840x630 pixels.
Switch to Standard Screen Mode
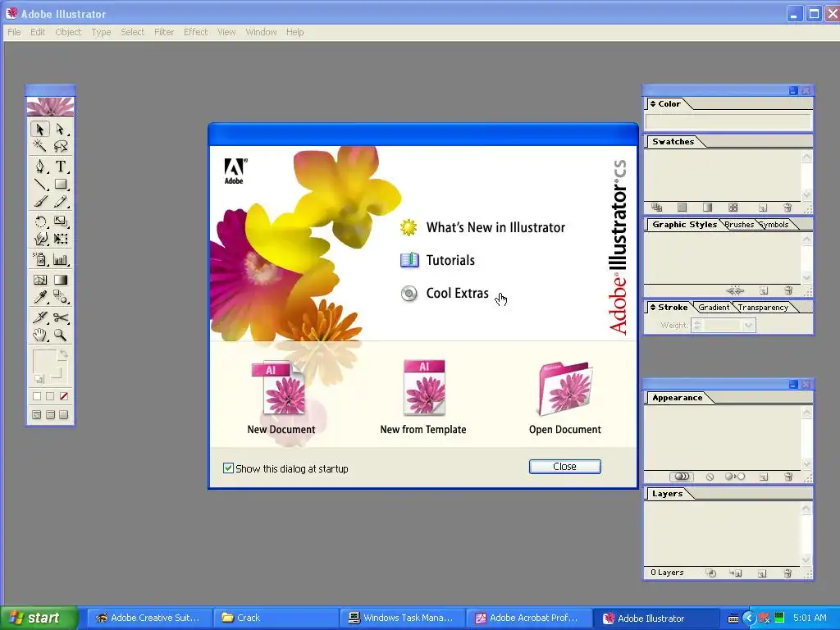click(x=36, y=414)
